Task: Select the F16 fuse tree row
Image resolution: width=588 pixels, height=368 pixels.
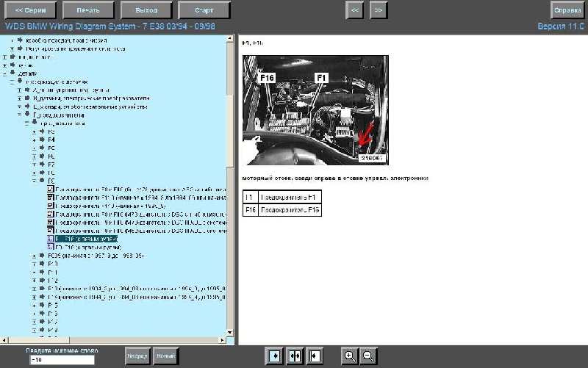Action: 53,314
